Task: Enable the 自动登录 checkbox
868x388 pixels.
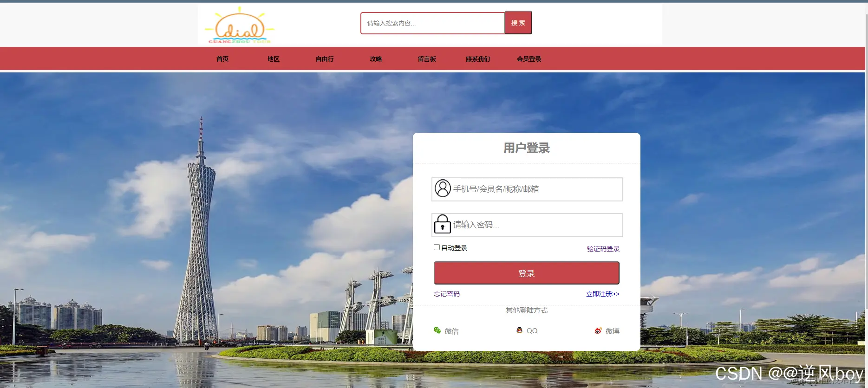Action: 437,247
